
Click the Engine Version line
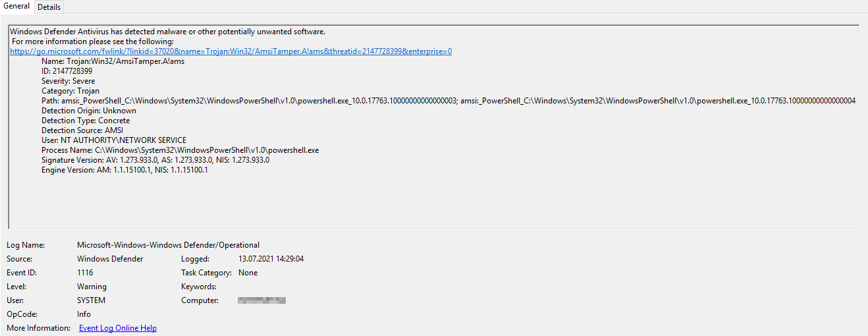pos(124,170)
